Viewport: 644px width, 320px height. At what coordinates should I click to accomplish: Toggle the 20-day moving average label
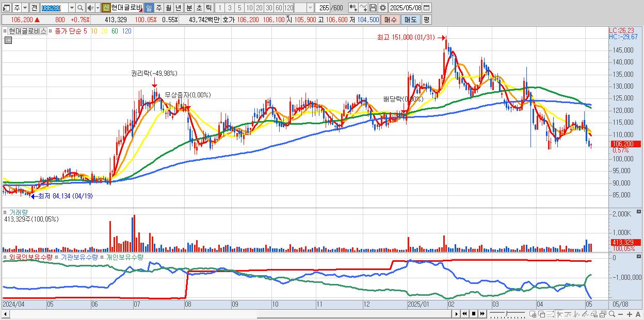click(104, 31)
